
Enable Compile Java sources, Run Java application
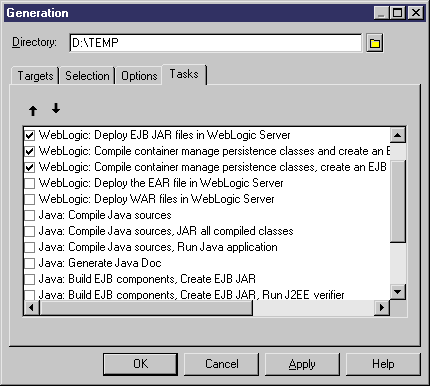[30, 247]
